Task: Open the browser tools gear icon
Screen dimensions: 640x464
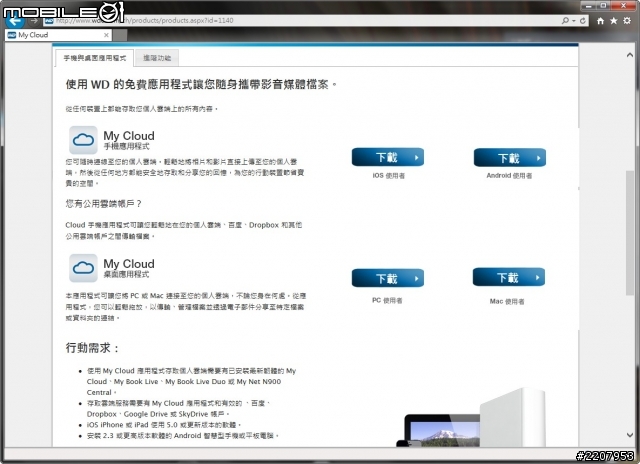Action: point(627,21)
